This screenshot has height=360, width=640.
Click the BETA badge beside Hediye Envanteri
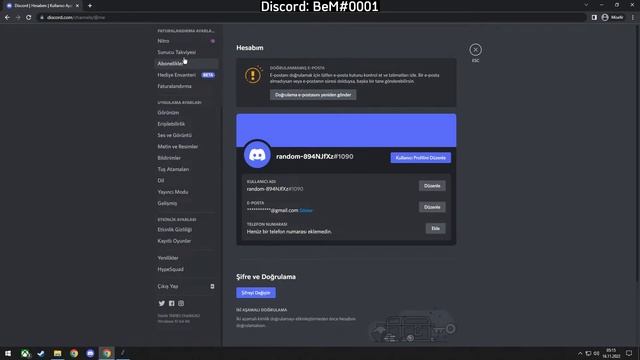[x=208, y=75]
